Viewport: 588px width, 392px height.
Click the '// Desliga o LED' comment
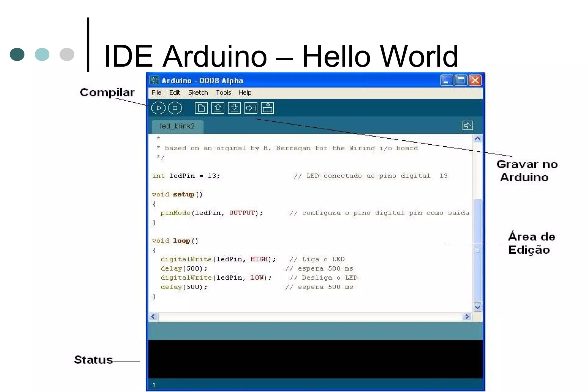pos(324,278)
